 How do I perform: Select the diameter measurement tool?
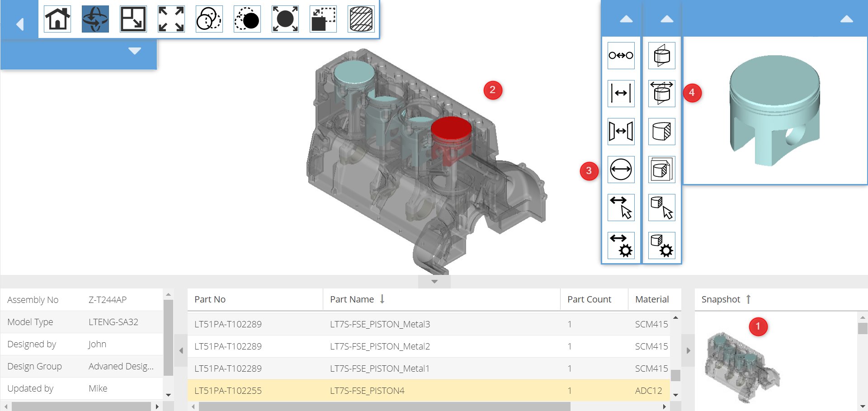(x=621, y=170)
